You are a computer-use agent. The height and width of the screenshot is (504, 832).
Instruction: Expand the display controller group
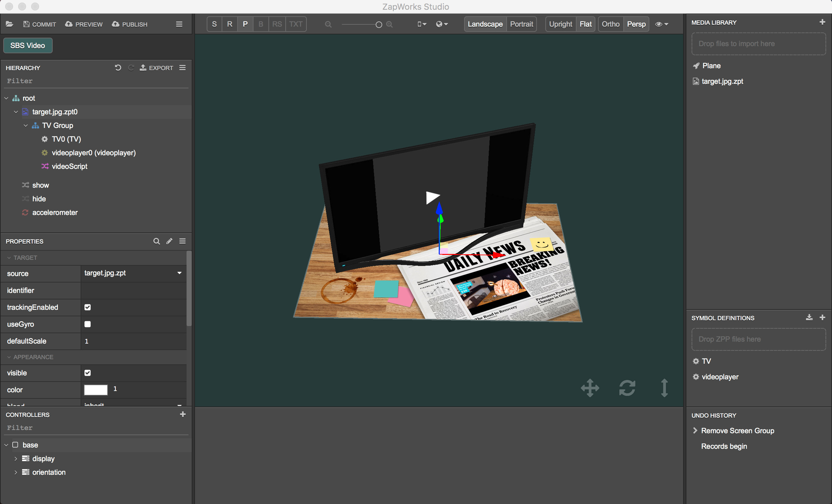[x=16, y=459]
